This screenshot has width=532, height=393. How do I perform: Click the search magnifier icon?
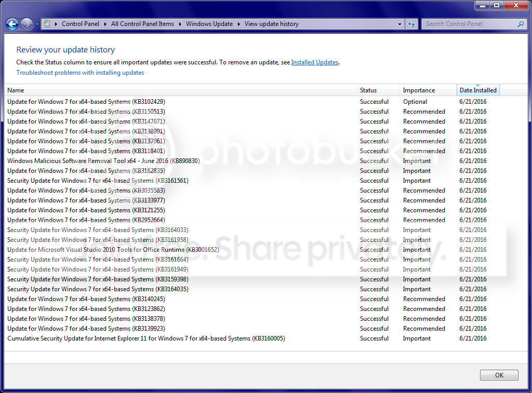[521, 24]
